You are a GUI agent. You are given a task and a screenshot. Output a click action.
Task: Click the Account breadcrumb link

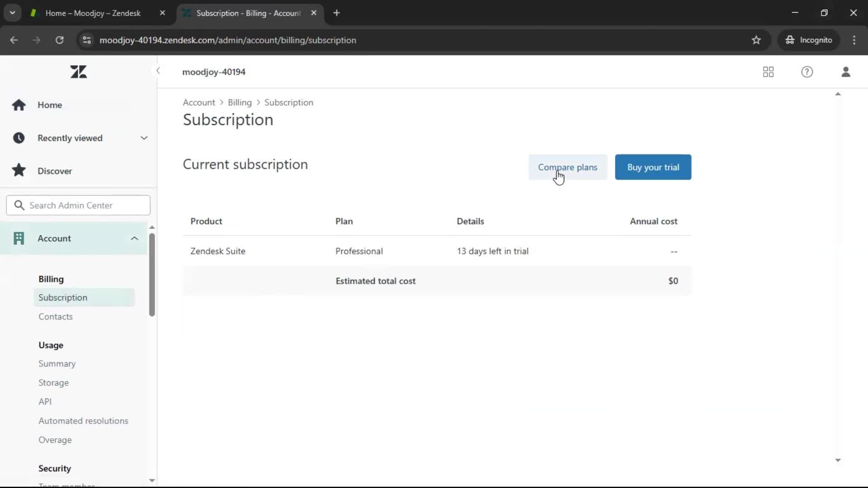[x=199, y=103]
